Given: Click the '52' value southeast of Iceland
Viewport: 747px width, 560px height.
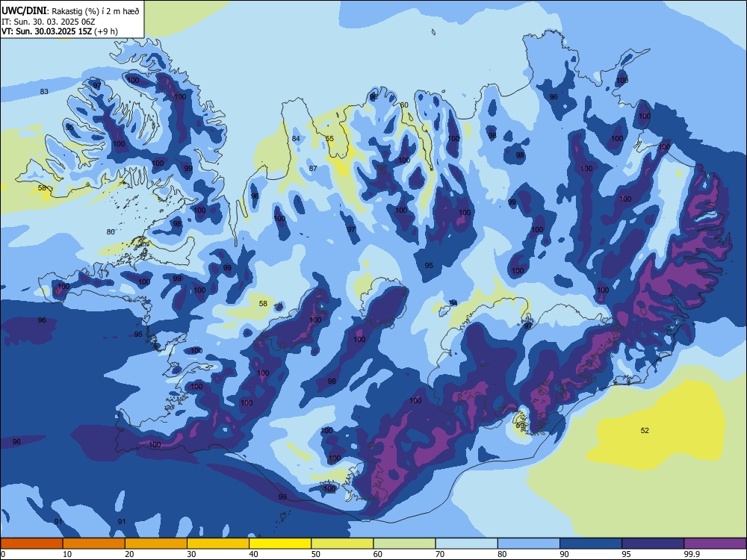Looking at the screenshot, I should coord(645,431).
